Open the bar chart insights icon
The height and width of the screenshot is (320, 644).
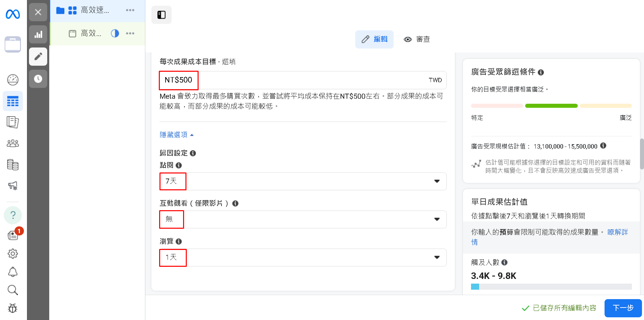[x=38, y=34]
